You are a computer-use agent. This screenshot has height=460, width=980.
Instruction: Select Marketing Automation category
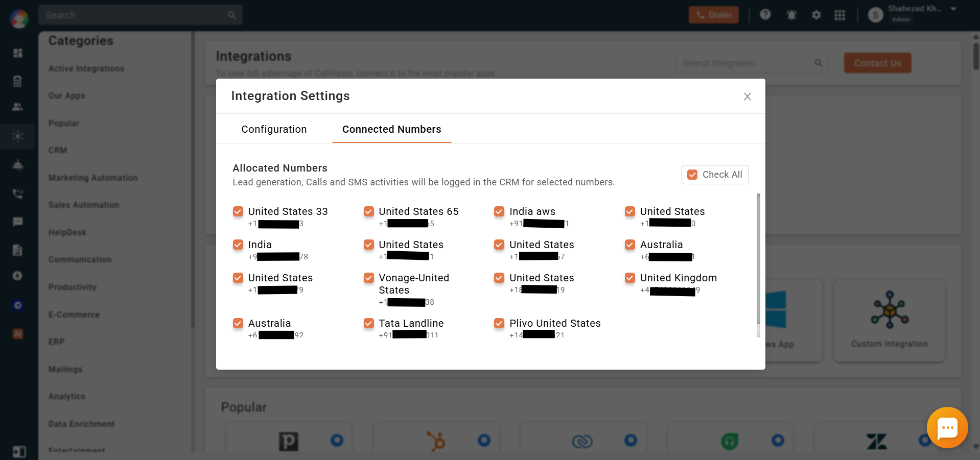pos(93,178)
